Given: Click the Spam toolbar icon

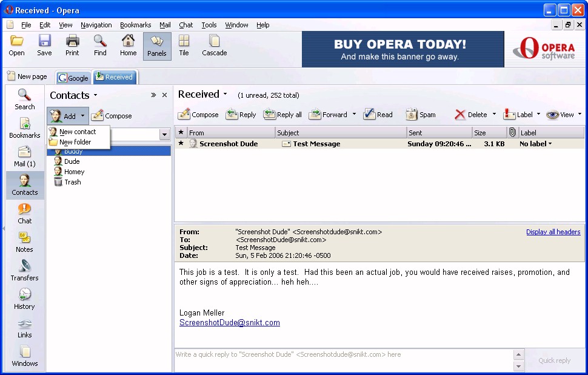Looking at the screenshot, I should tap(420, 115).
